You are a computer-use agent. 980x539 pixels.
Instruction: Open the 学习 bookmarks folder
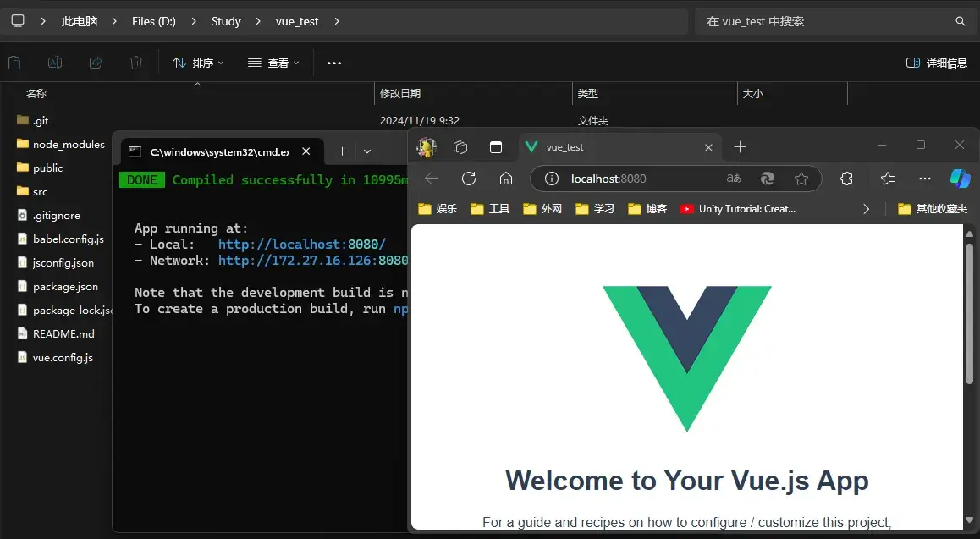click(595, 209)
